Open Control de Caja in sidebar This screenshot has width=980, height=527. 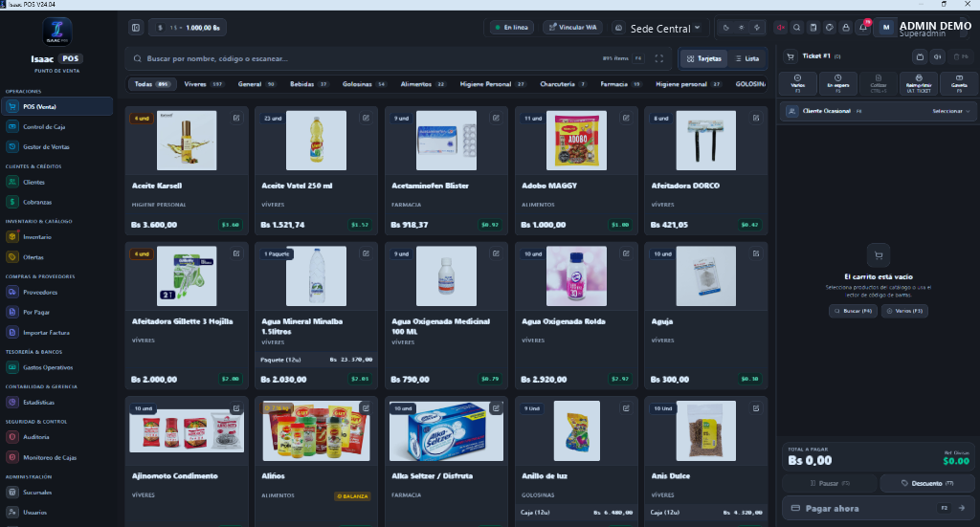coord(56,127)
